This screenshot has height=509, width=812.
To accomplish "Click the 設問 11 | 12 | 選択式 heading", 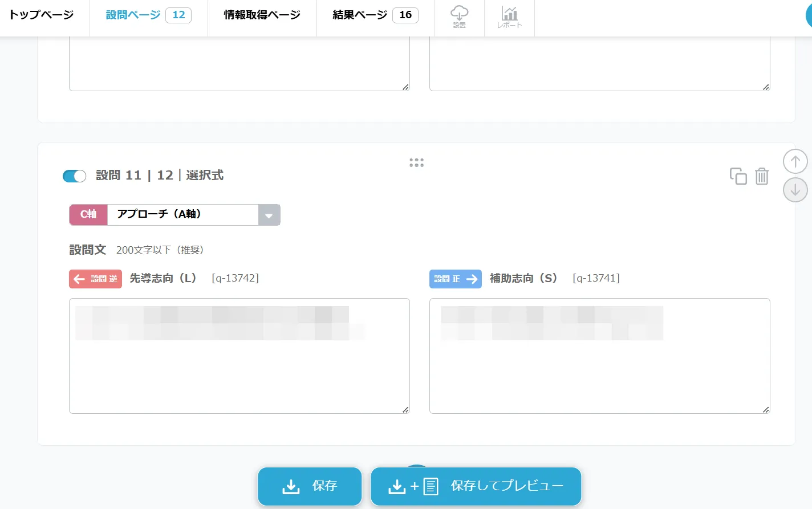I will click(x=160, y=176).
